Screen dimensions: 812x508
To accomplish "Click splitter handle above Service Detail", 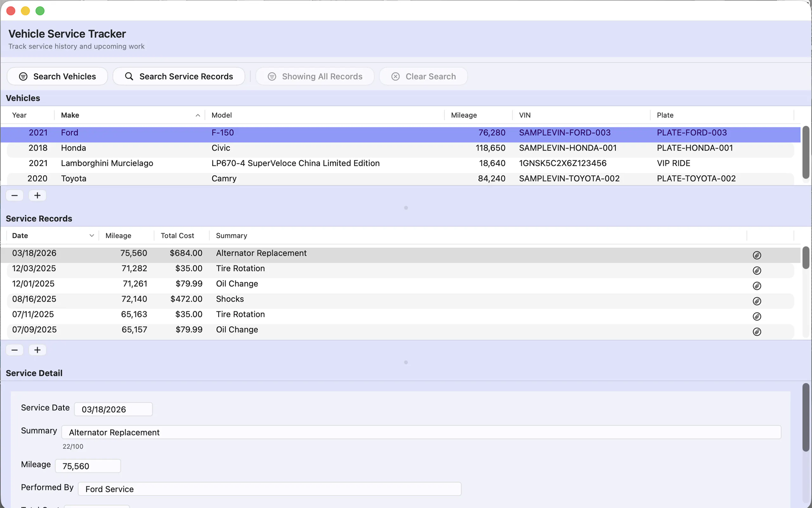I will click(x=406, y=363).
